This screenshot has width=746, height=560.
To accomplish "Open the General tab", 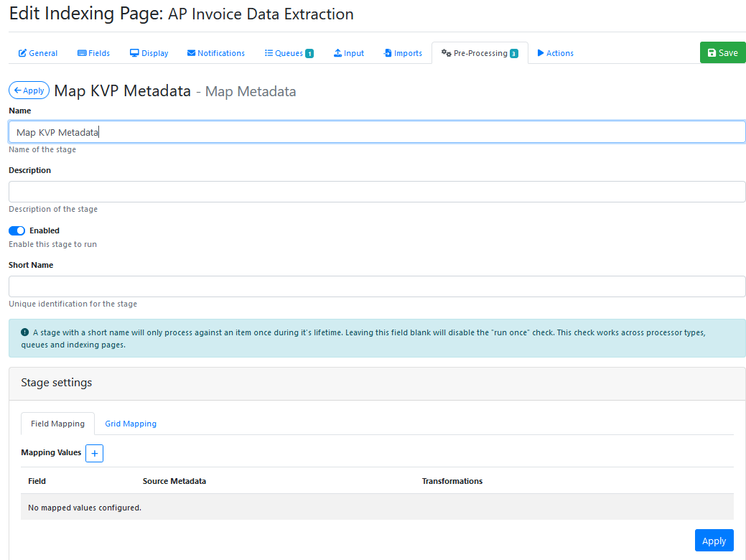I will click(38, 53).
